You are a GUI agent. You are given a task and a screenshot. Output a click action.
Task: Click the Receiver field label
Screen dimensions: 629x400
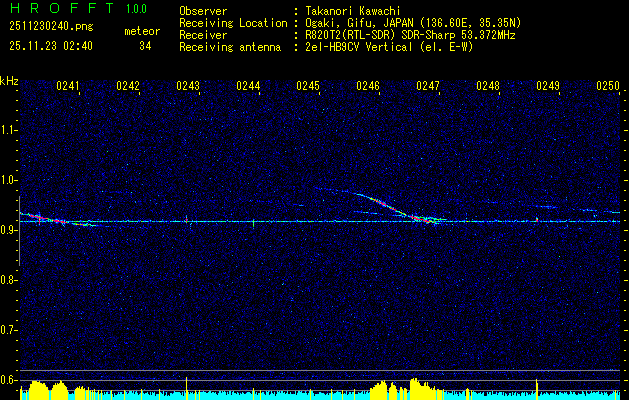[203, 35]
